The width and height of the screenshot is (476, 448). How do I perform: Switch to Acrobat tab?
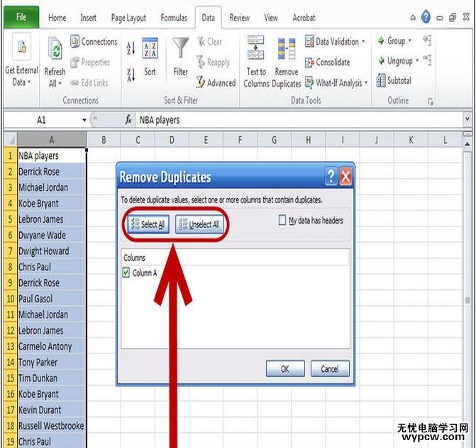pos(304,18)
